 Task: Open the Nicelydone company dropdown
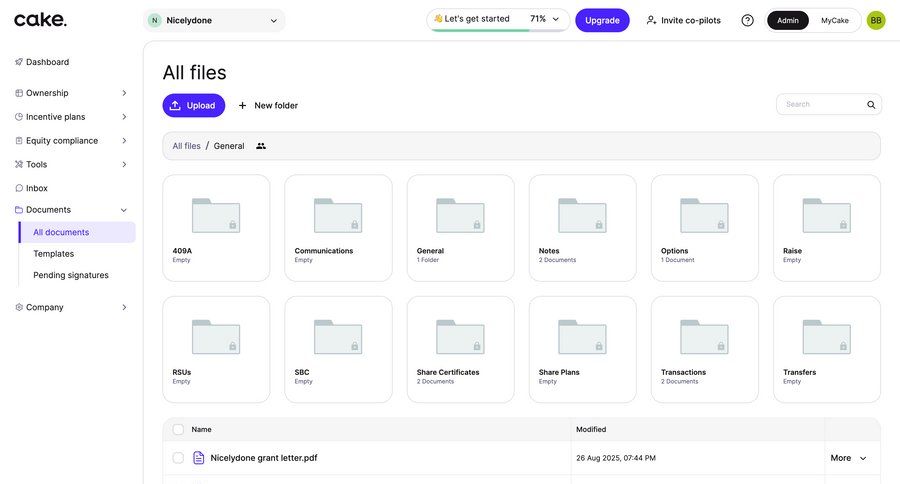pos(214,21)
